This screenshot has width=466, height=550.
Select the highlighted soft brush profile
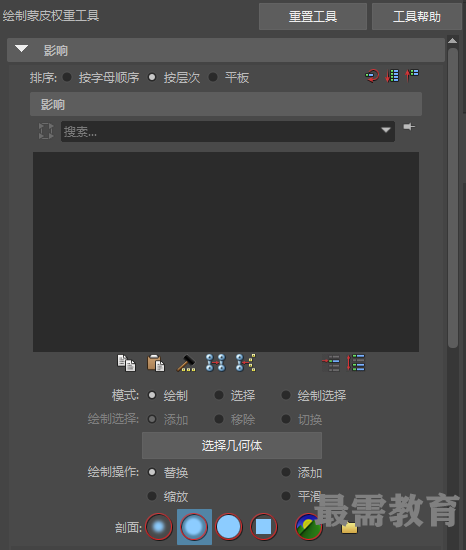coord(194,527)
